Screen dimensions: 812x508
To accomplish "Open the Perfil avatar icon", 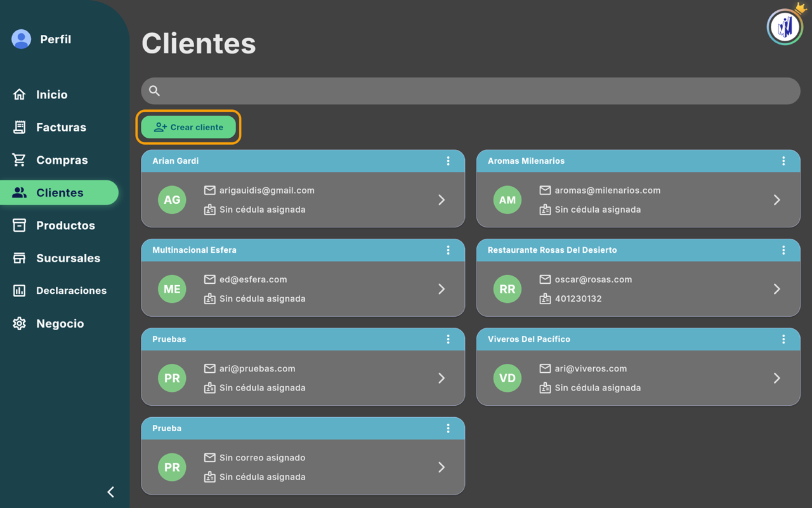I will (21, 39).
